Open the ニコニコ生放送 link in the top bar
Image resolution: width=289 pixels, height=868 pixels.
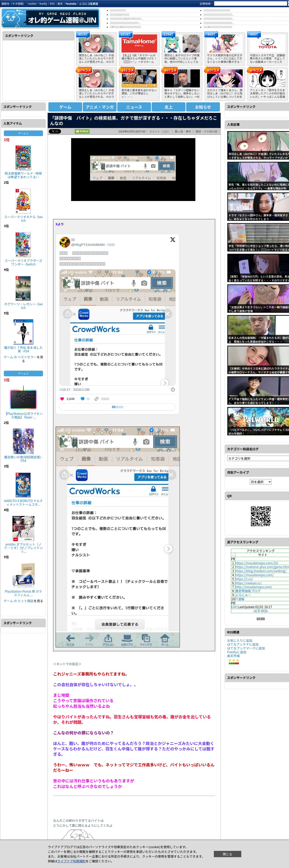[x=88, y=4]
